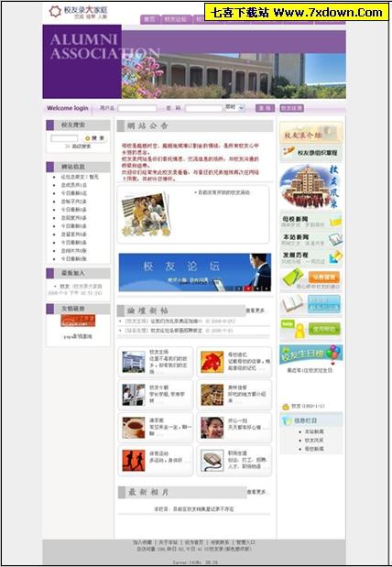Screen dimensions: 392x567
Task: Click the blue button beside the book
Action: click(x=324, y=304)
